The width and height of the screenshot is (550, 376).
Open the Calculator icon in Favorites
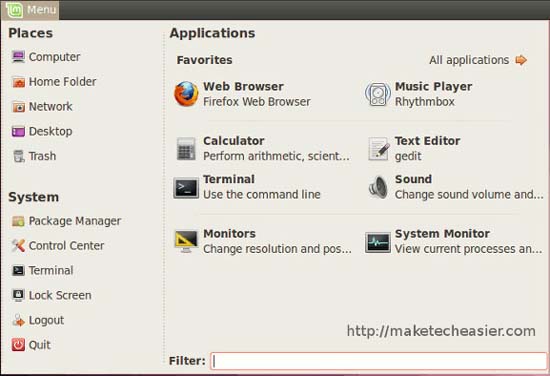point(186,149)
